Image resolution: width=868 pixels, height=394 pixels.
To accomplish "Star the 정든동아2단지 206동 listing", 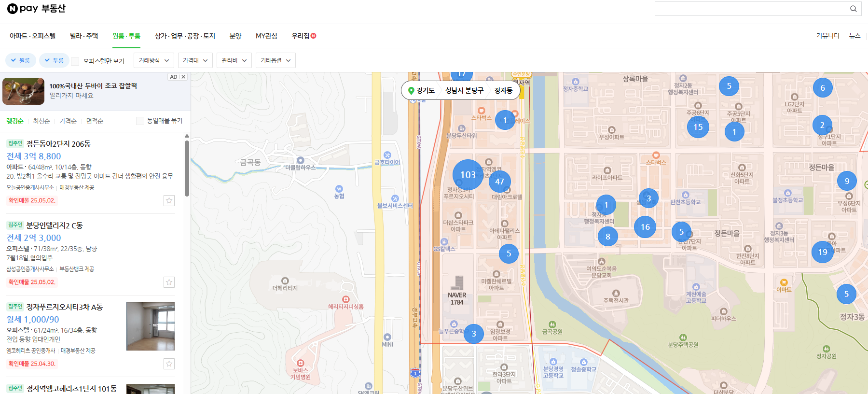I will pyautogui.click(x=169, y=200).
